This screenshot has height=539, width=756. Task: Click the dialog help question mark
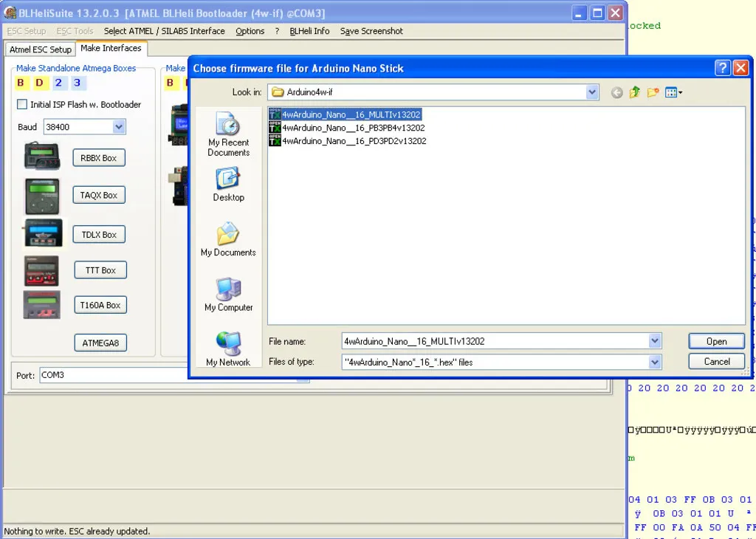click(723, 68)
